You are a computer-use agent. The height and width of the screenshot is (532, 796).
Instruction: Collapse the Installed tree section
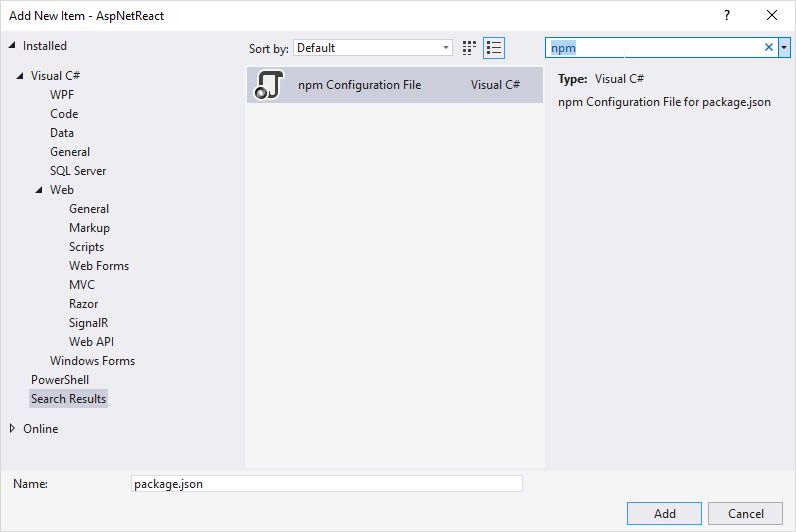[x=13, y=46]
